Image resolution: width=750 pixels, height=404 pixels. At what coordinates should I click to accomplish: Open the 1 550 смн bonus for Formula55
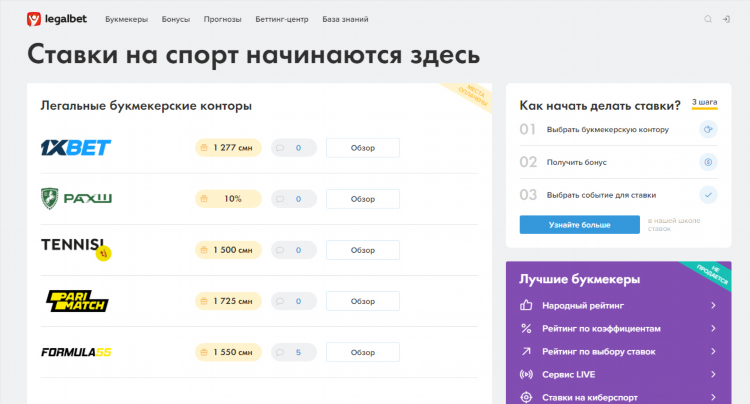tap(228, 352)
